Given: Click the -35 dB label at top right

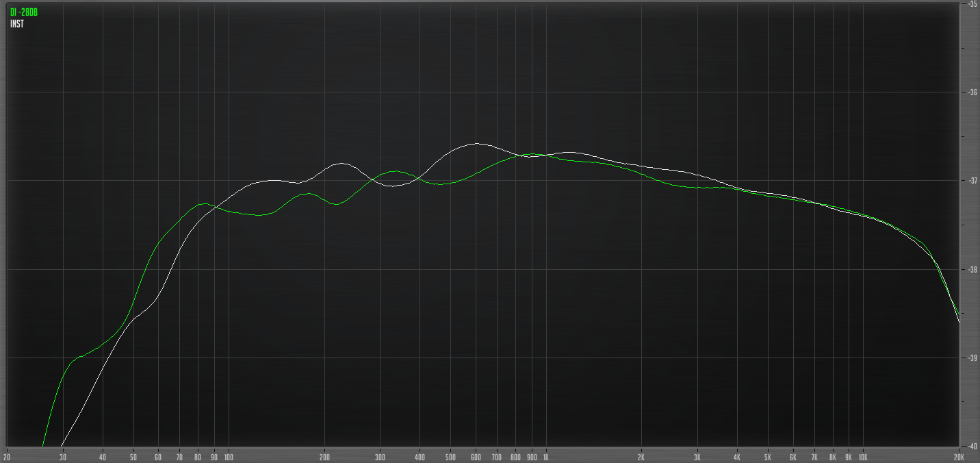Looking at the screenshot, I should (x=973, y=5).
